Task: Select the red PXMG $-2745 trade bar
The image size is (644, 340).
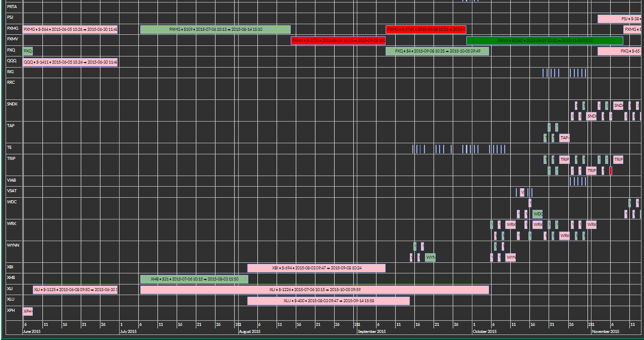Action: [426, 29]
